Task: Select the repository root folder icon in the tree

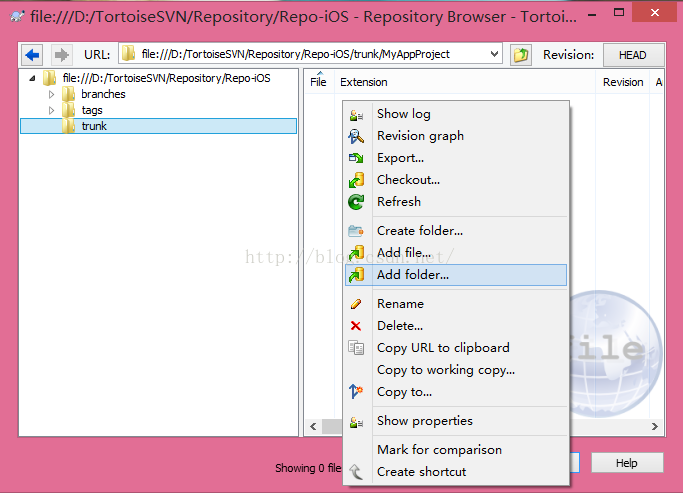Action: (50, 78)
